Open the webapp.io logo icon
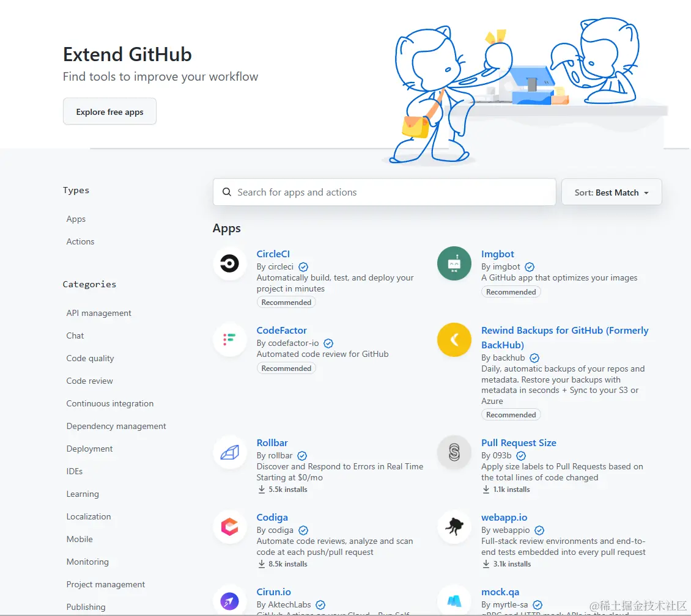This screenshot has height=616, width=691. pos(454,527)
